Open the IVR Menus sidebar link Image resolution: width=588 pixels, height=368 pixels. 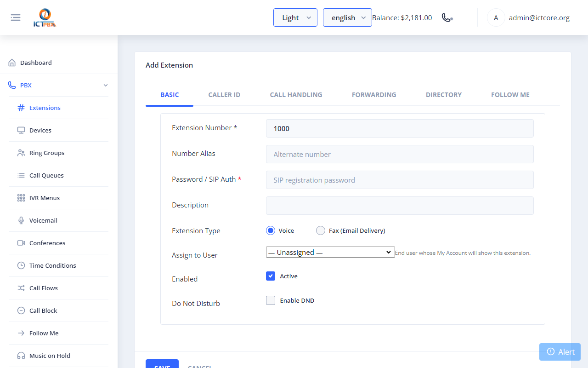pos(59,198)
